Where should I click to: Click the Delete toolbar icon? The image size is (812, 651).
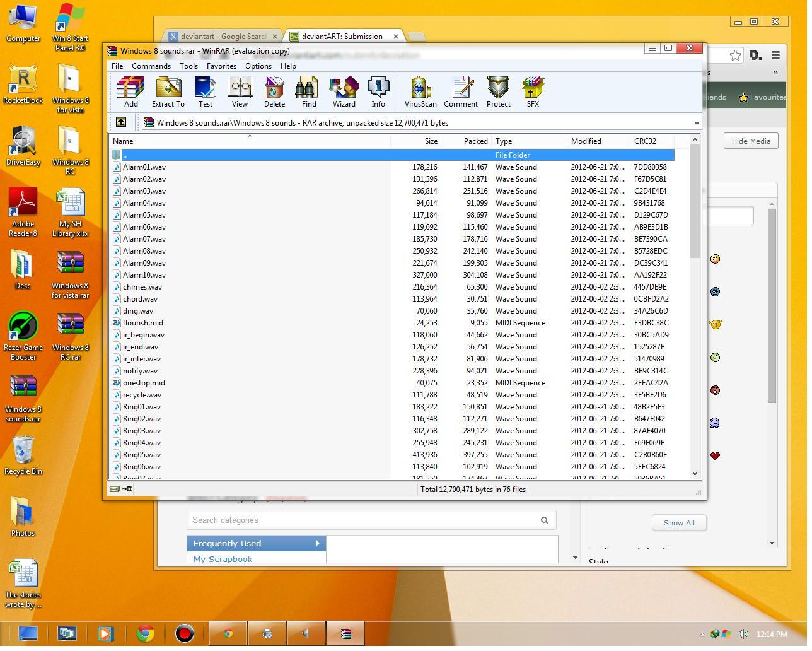tap(274, 92)
